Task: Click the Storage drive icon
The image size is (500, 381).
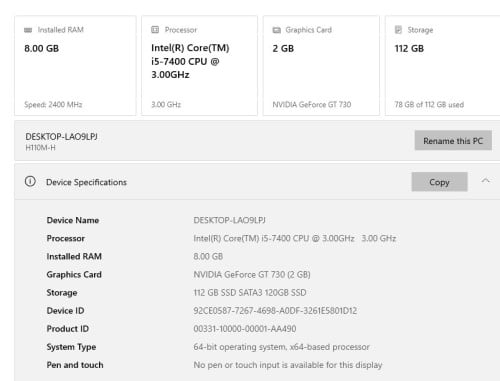Action: 398,30
